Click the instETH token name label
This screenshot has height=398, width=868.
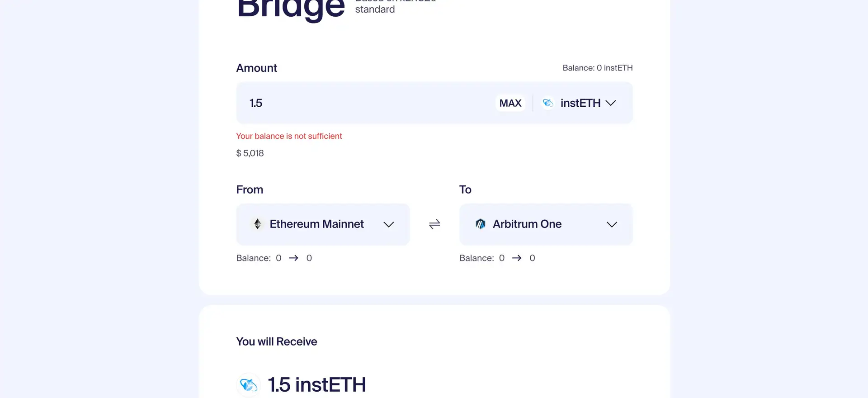tap(580, 103)
